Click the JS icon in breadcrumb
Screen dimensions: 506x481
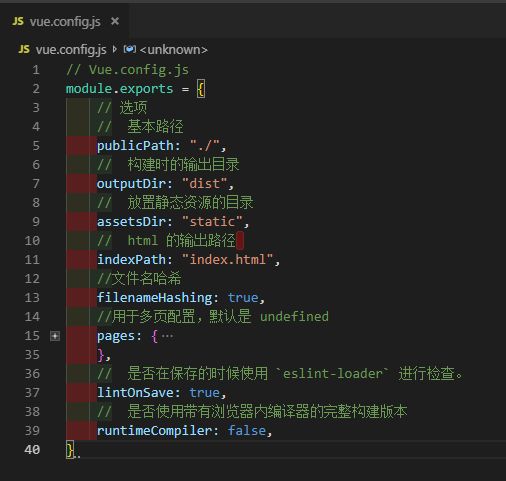[x=24, y=50]
